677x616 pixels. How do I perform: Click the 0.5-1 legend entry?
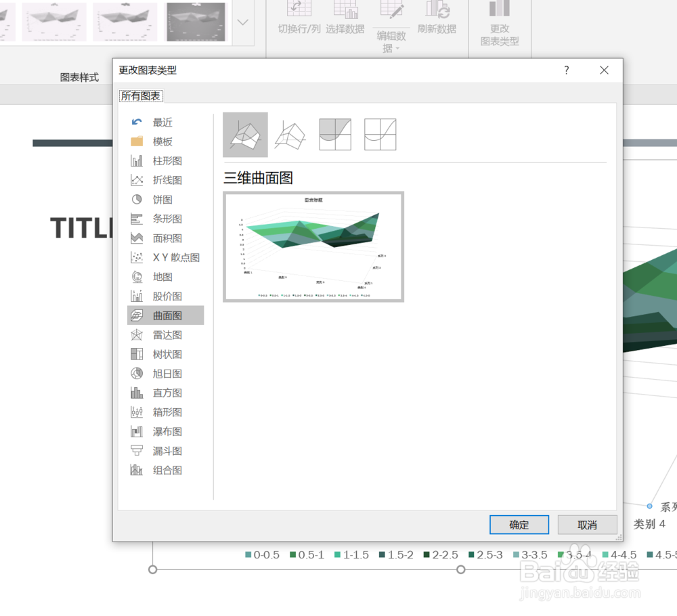coord(307,554)
